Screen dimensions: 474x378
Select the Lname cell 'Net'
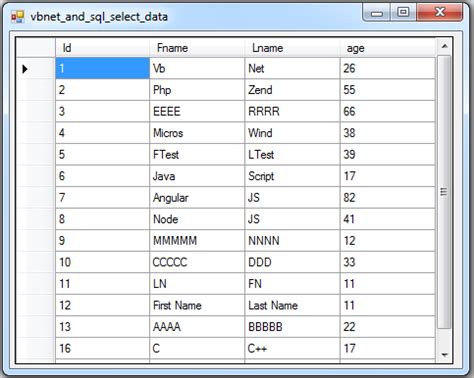point(292,68)
